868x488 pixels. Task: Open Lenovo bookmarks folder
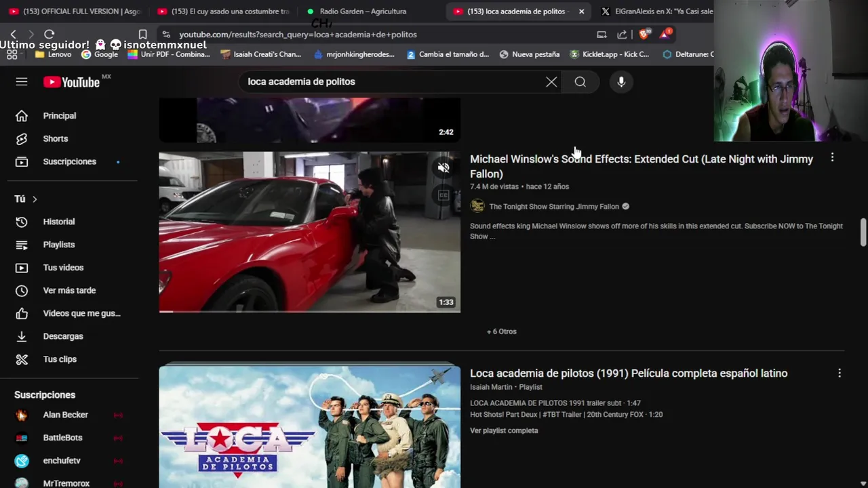coord(53,54)
